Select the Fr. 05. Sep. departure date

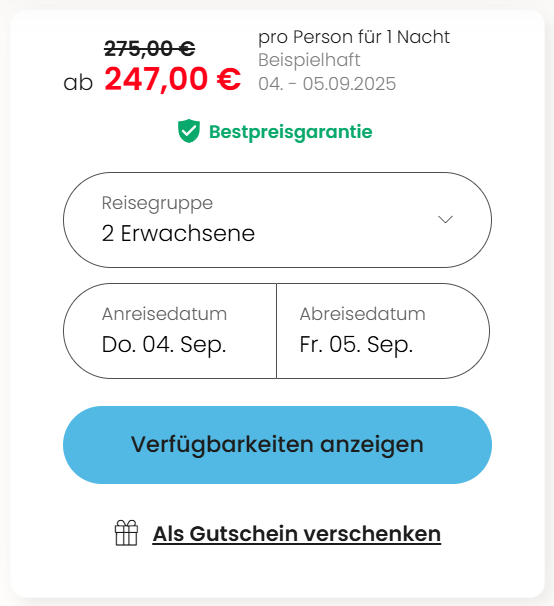(356, 344)
